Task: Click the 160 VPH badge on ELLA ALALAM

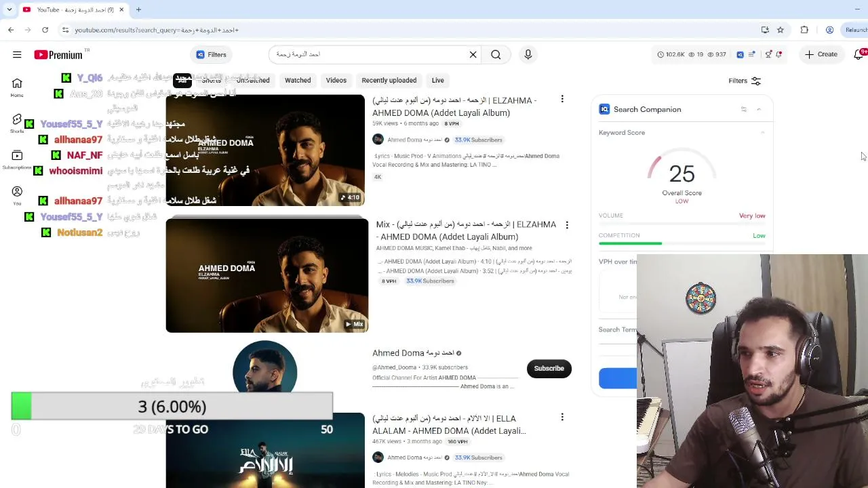Action: point(458,442)
